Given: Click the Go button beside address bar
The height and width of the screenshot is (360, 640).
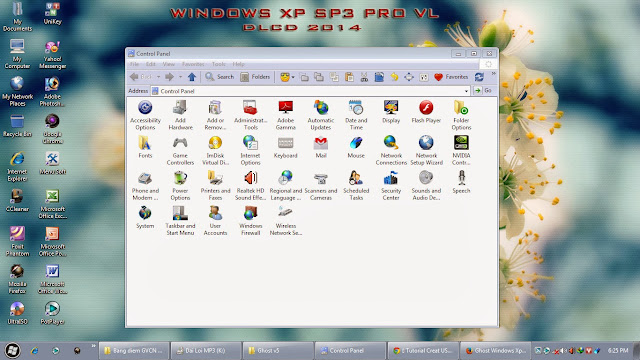Looking at the screenshot, I should tap(484, 91).
